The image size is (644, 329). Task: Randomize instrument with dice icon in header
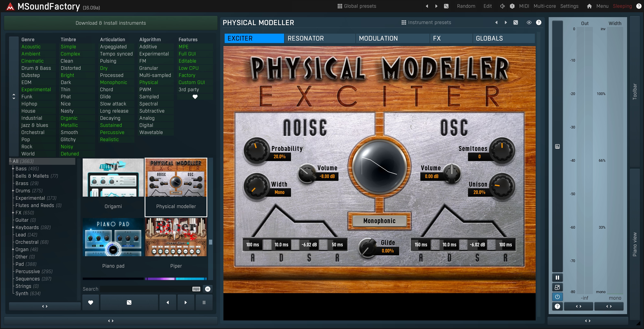coord(516,22)
